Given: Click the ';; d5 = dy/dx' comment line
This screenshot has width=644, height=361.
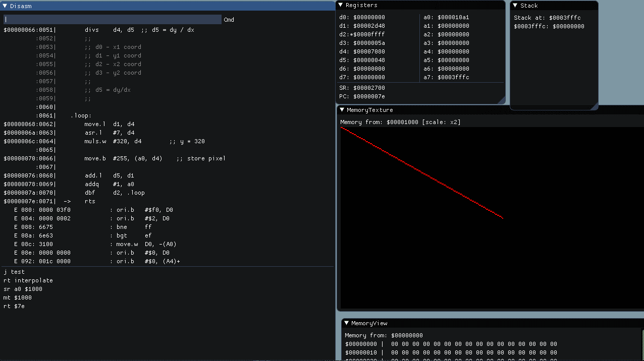Looking at the screenshot, I should [108, 90].
